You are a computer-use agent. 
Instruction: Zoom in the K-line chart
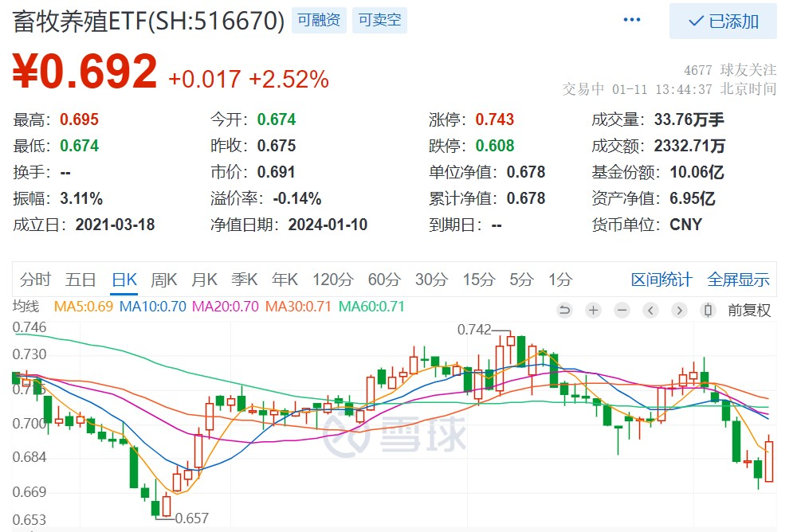593,311
